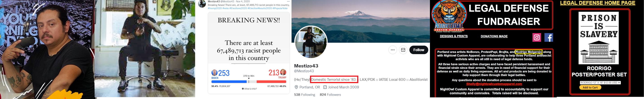644x99 pixels.
Task: Open the profile's three-dot more options
Action: (392, 50)
